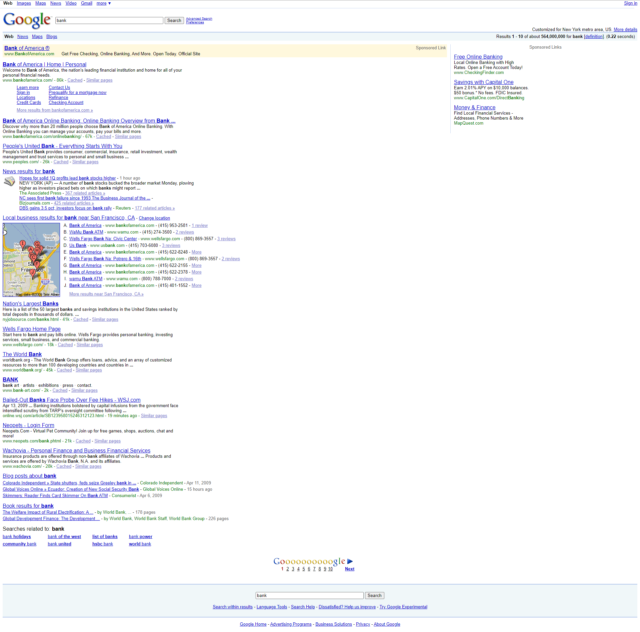Screen dimensions: 640x632
Task: Open Images in the top navigation bar
Action: coord(24,3)
